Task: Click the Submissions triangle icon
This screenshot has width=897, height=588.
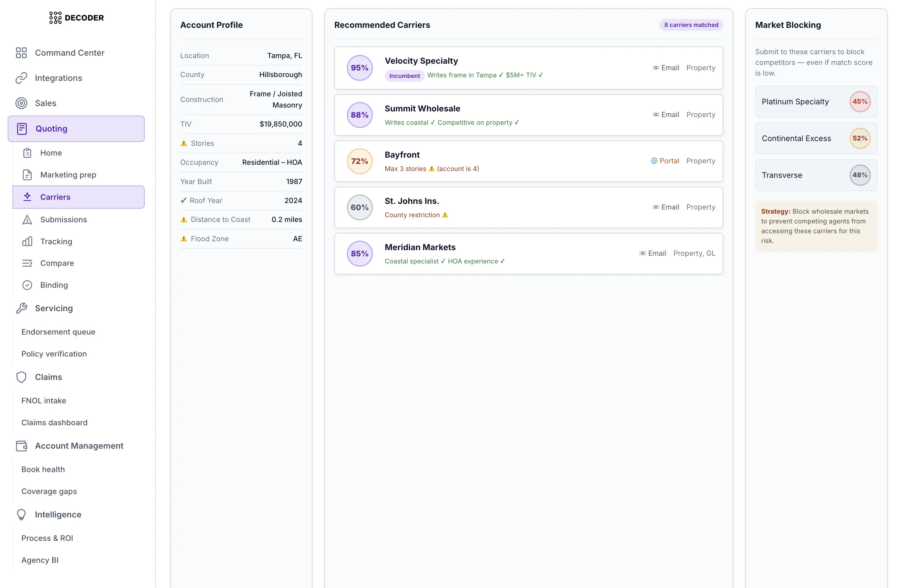Action: (x=27, y=220)
